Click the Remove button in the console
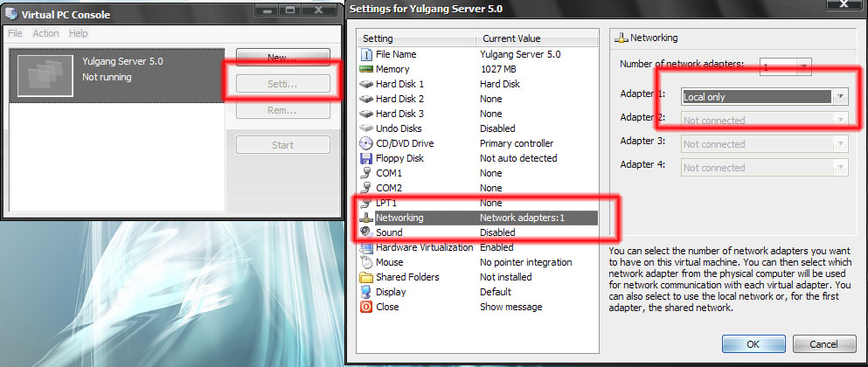Screen dimensions: 868x367 tap(283, 110)
